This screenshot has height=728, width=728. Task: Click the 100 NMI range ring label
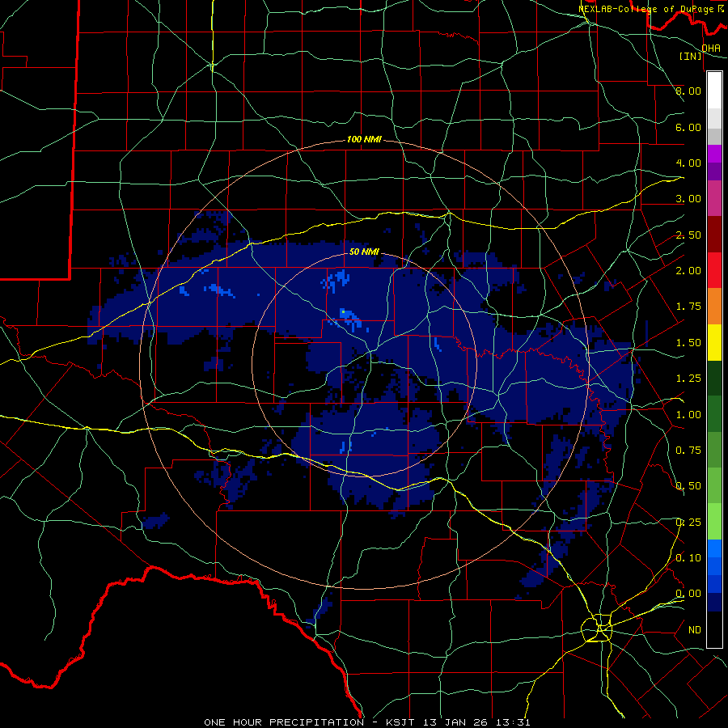tap(364, 139)
